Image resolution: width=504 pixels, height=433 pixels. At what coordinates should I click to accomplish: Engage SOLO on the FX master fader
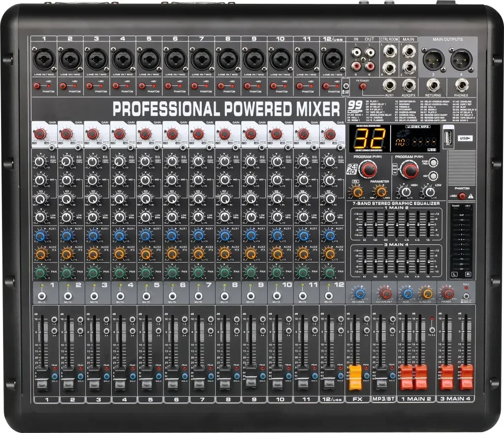pyautogui.click(x=367, y=376)
